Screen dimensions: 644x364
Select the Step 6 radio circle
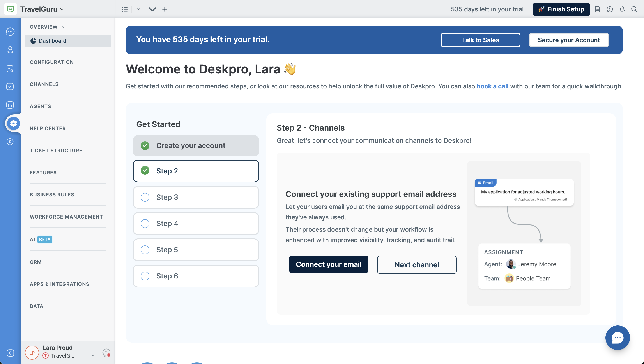click(x=145, y=276)
